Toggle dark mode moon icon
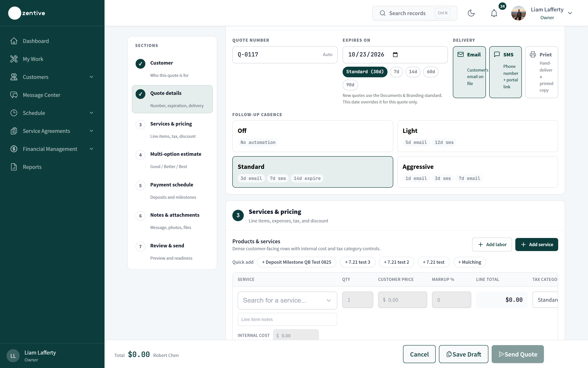This screenshot has width=588, height=368. tap(471, 13)
